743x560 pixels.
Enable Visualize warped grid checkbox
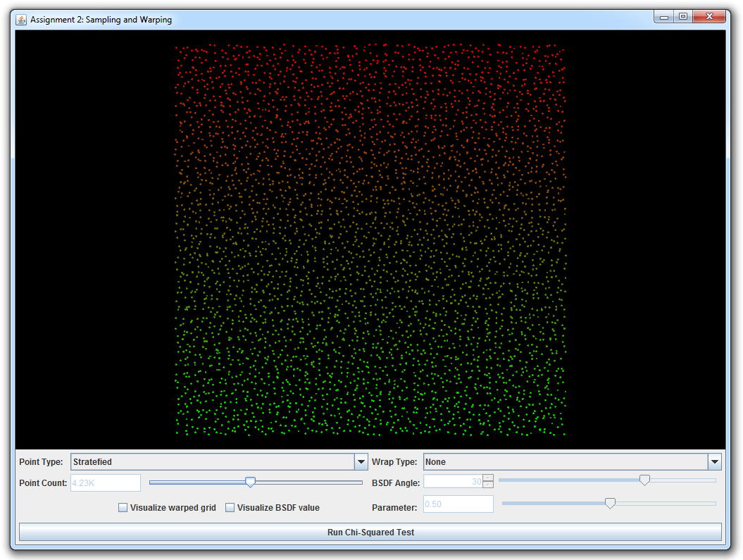click(123, 507)
